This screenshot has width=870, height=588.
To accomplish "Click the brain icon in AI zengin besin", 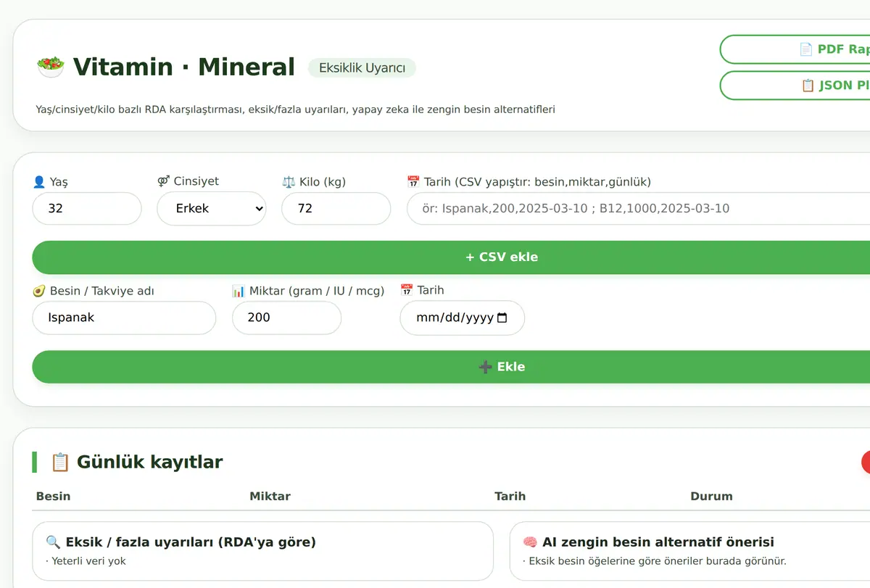I will [530, 542].
